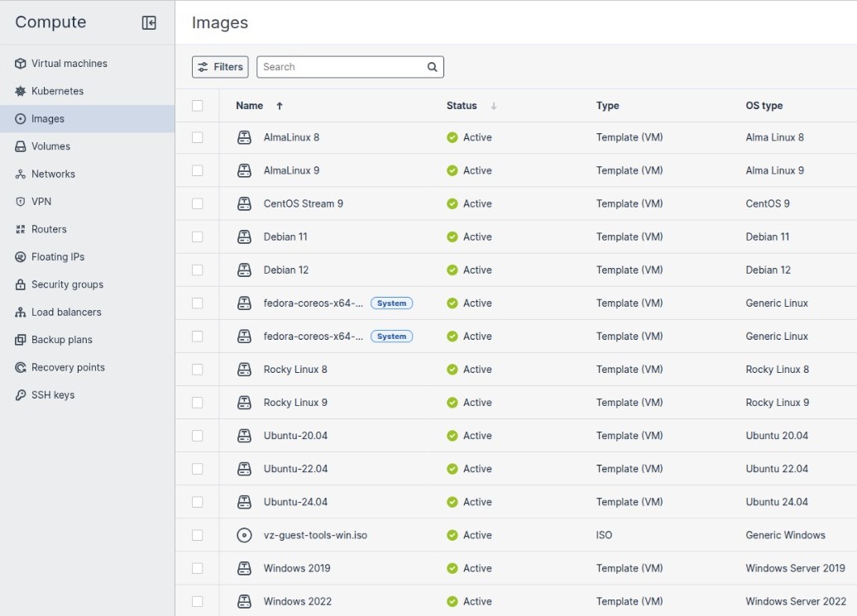The width and height of the screenshot is (857, 616).
Task: Click the SSH keys key icon
Action: click(21, 395)
